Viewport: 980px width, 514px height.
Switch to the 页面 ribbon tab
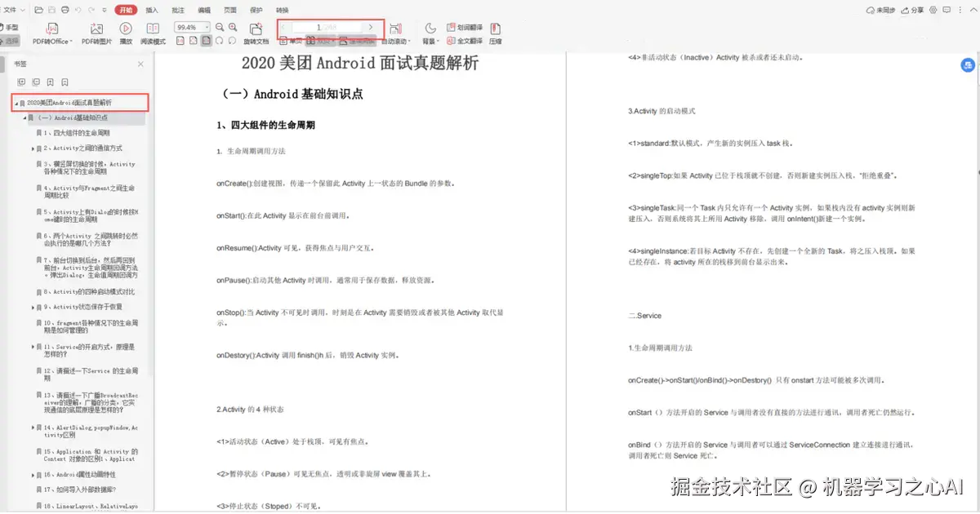[x=230, y=10]
